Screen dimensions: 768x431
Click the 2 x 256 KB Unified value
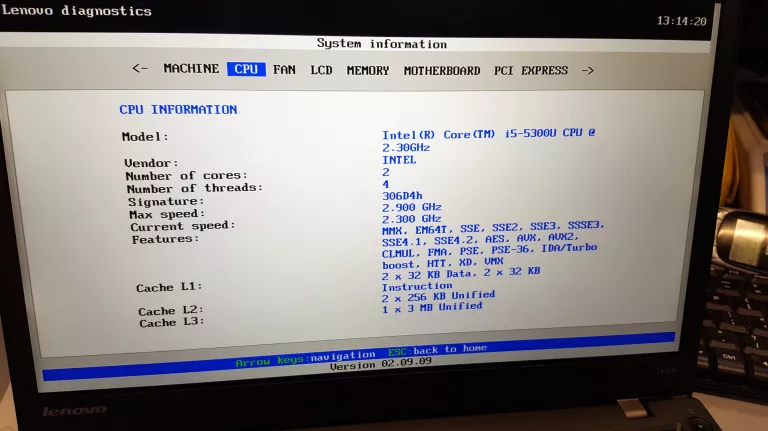pos(439,296)
